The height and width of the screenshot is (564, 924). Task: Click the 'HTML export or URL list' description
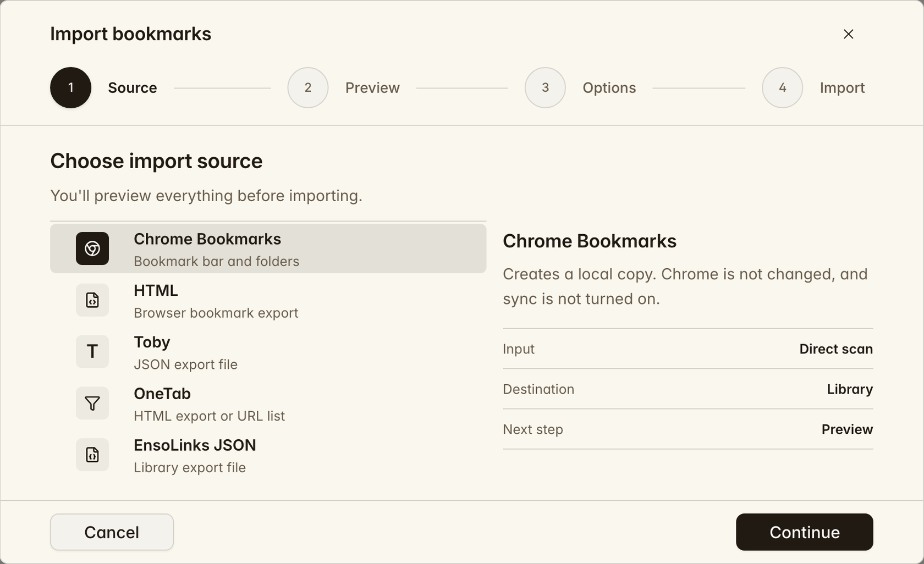[x=210, y=416]
